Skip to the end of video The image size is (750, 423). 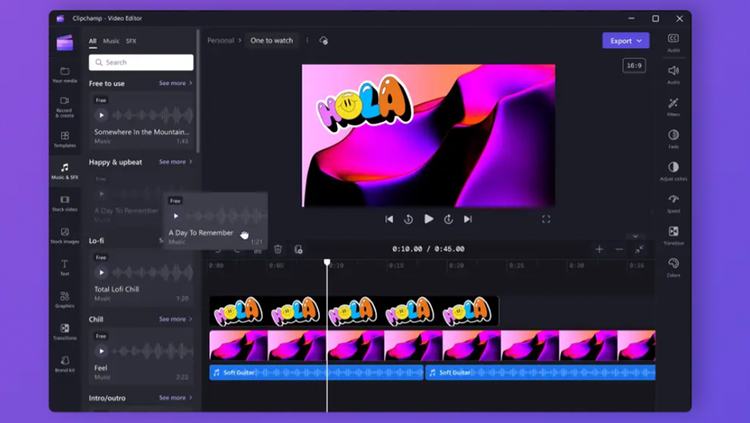pos(468,219)
